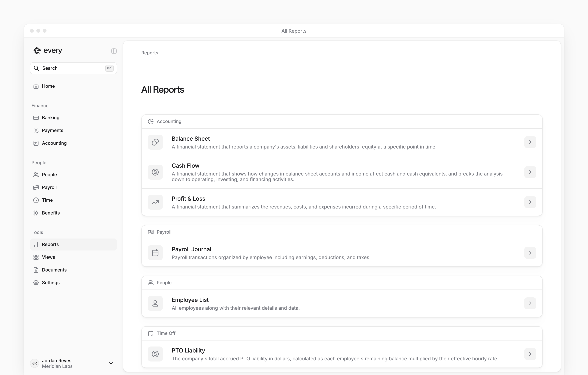The width and height of the screenshot is (588, 375).
Task: Expand the Jordan Reyes account dropdown
Action: click(111, 363)
